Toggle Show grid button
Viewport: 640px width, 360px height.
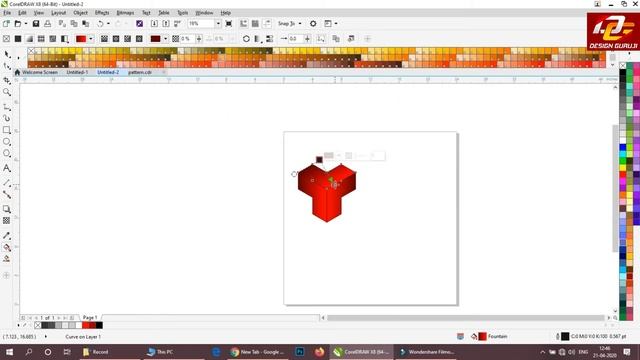click(255, 24)
